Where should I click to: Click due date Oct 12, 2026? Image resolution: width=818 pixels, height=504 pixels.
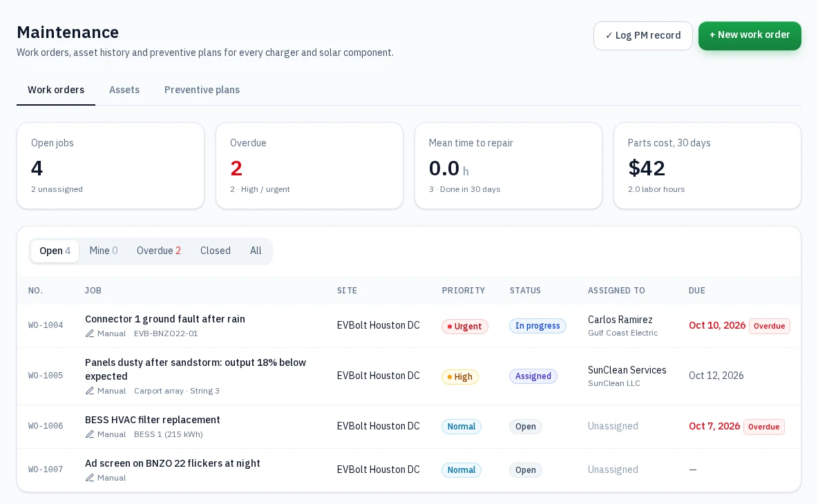tap(716, 376)
